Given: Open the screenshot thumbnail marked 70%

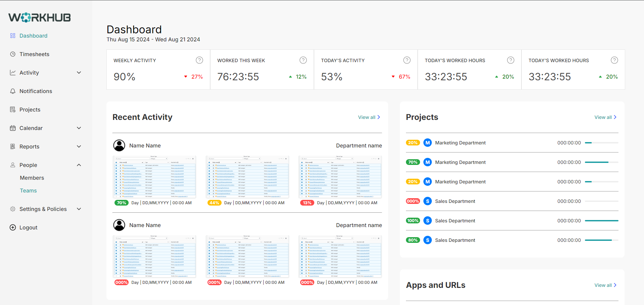Looking at the screenshot, I should (x=155, y=177).
